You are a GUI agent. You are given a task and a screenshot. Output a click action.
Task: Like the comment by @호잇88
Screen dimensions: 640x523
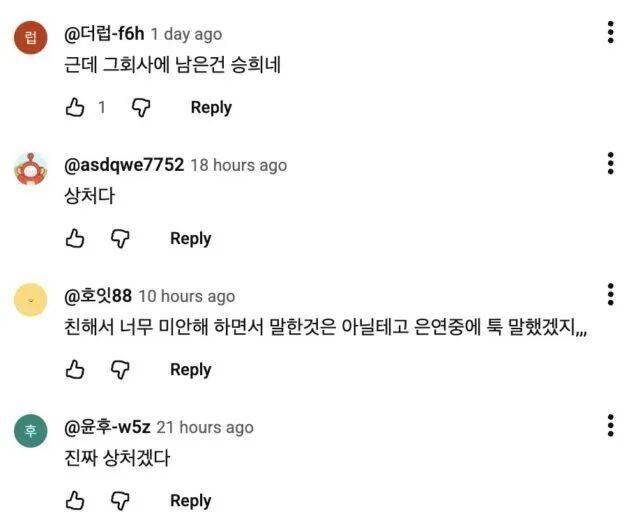[75, 370]
